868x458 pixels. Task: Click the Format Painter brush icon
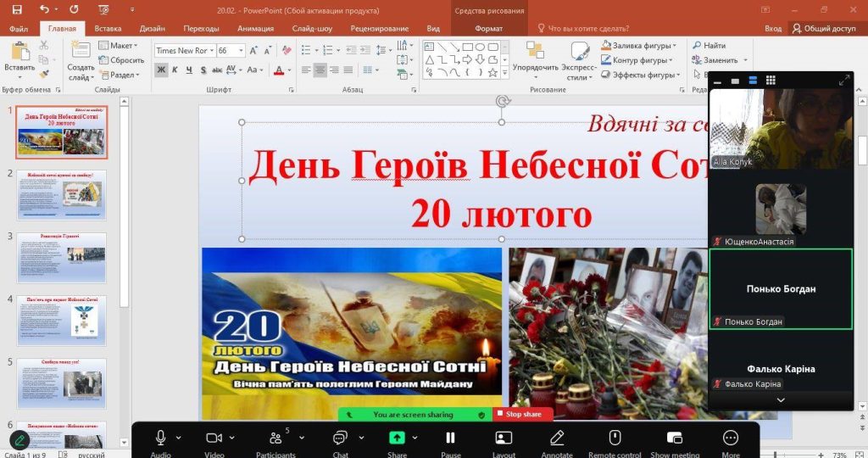click(x=44, y=74)
